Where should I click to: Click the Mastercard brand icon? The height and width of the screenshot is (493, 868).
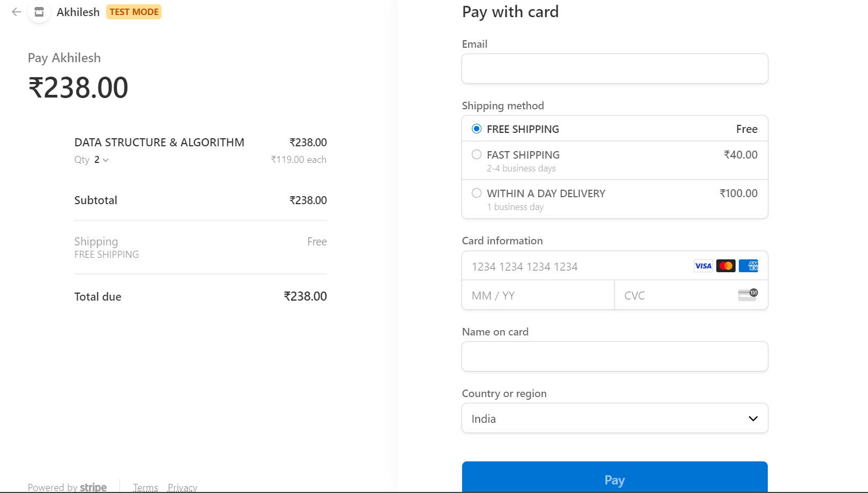coord(725,266)
